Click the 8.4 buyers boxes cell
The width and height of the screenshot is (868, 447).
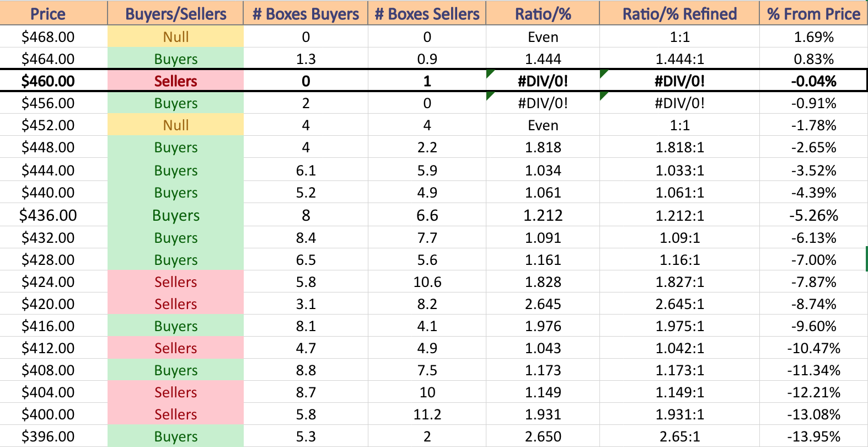306,237
